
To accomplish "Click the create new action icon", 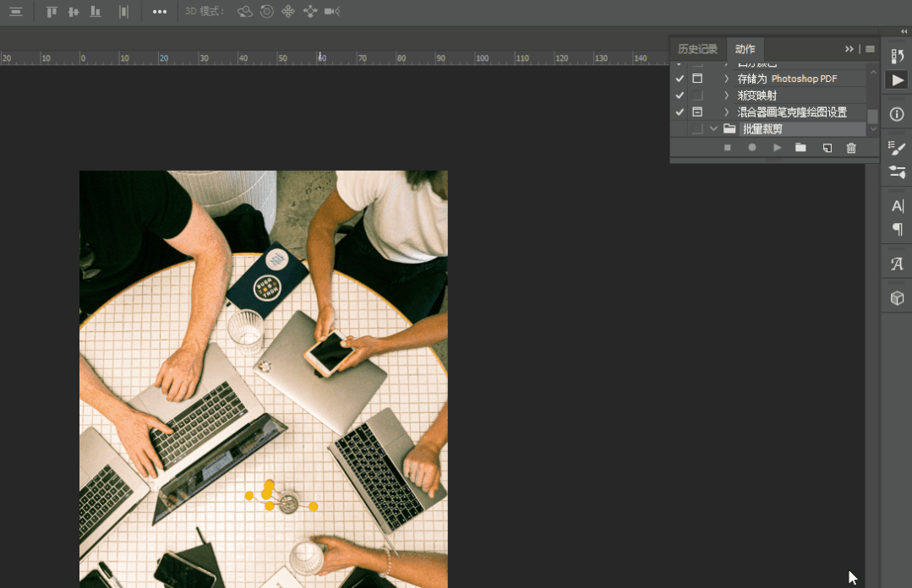I will point(827,148).
